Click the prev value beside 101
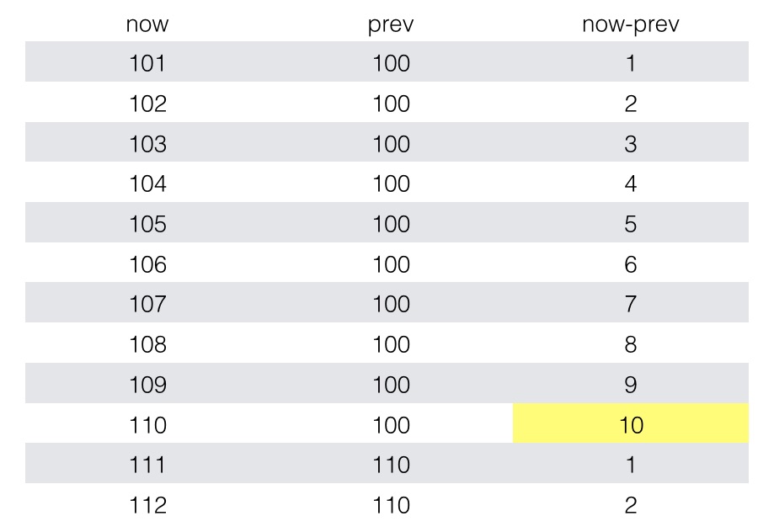 click(391, 64)
